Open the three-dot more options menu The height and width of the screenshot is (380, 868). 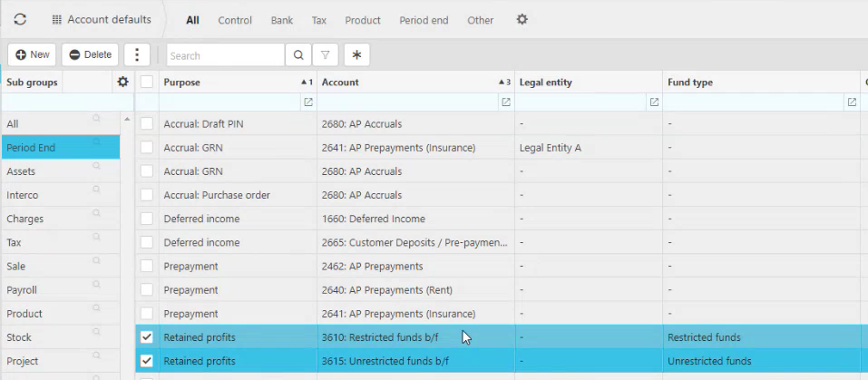tap(137, 54)
